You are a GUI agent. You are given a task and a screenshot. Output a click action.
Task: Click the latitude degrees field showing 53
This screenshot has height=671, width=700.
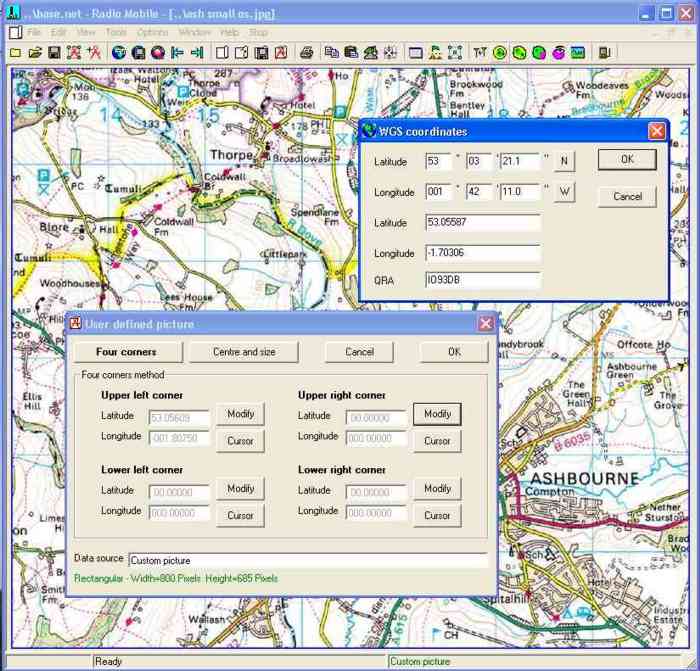coord(438,161)
